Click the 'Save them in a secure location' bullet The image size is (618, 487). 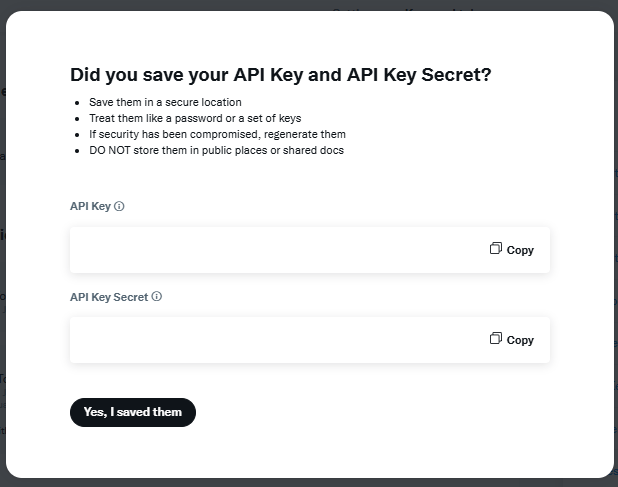tap(165, 102)
